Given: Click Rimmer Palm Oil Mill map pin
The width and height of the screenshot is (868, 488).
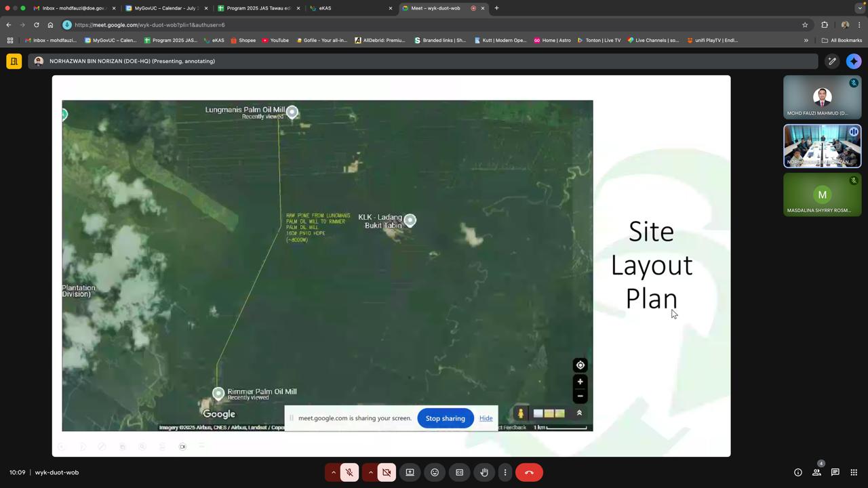Looking at the screenshot, I should pyautogui.click(x=218, y=393).
